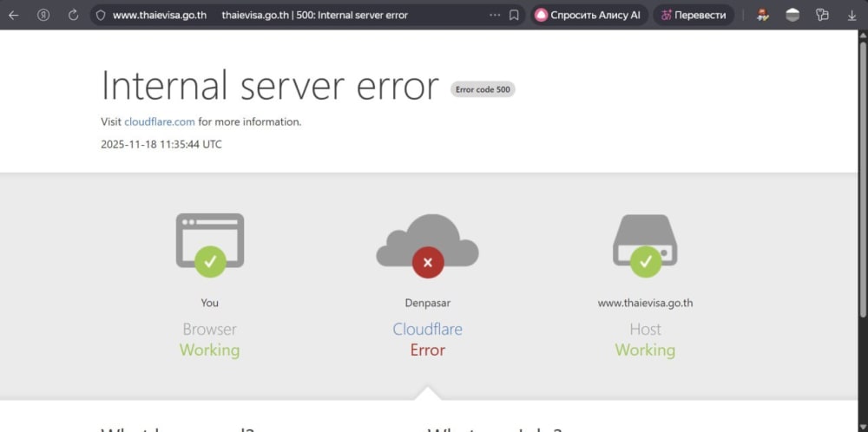Screen dimensions: 868x432
Task: Click the Error code 500 badge
Action: (x=483, y=89)
